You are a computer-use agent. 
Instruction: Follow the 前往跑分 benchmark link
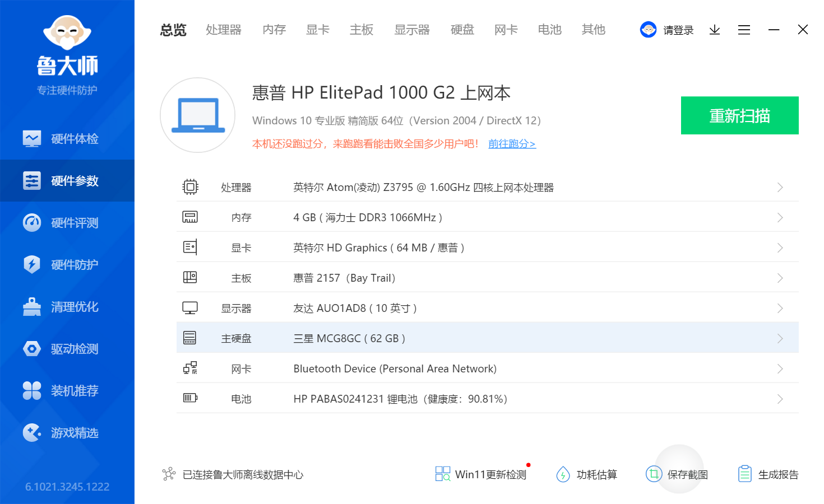coord(512,144)
